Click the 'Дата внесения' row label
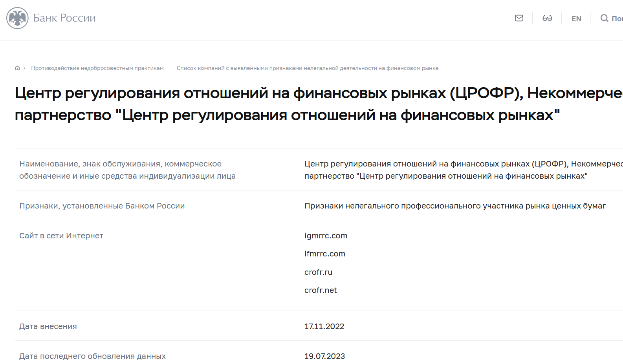The width and height of the screenshot is (623, 364). (x=48, y=326)
